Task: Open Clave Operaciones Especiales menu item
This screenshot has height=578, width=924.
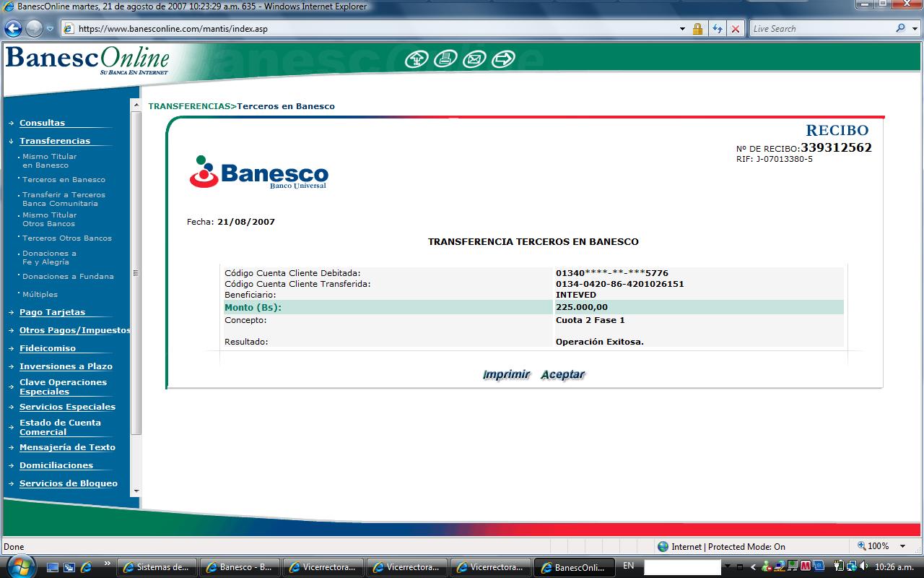Action: (x=63, y=387)
